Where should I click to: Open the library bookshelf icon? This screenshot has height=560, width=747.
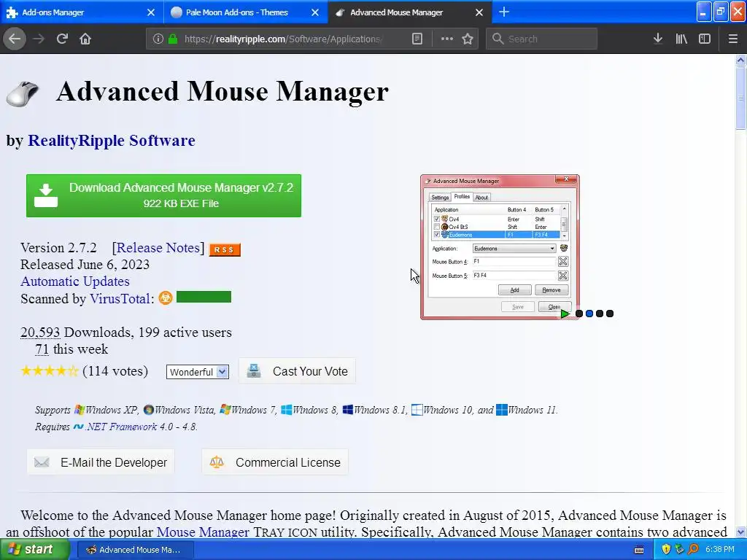681,39
